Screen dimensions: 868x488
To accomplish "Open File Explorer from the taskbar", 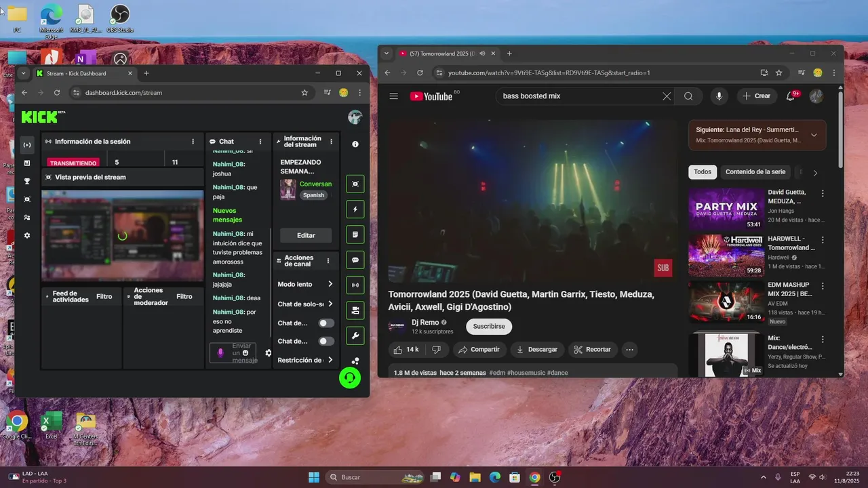I will [x=475, y=477].
